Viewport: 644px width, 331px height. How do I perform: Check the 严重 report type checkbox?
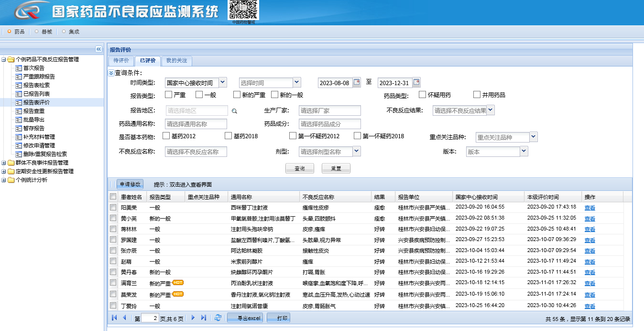pos(168,95)
